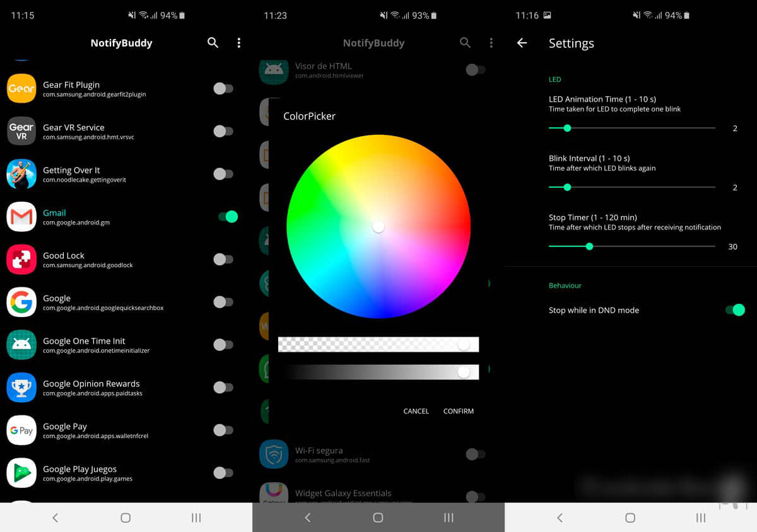Enable the Google Pay toggle

point(223,430)
